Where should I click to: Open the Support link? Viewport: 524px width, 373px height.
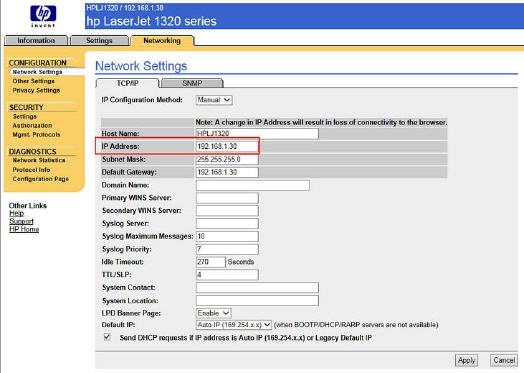tap(21, 221)
